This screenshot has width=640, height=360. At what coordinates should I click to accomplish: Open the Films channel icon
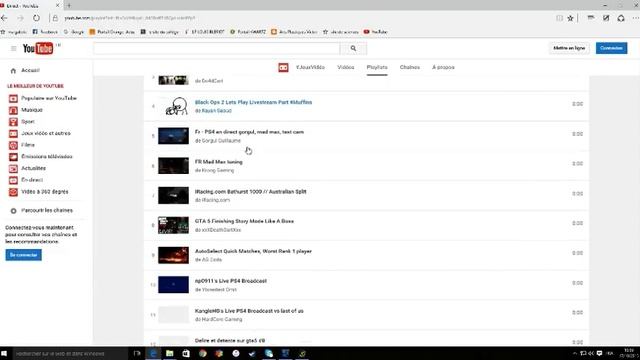click(13, 145)
